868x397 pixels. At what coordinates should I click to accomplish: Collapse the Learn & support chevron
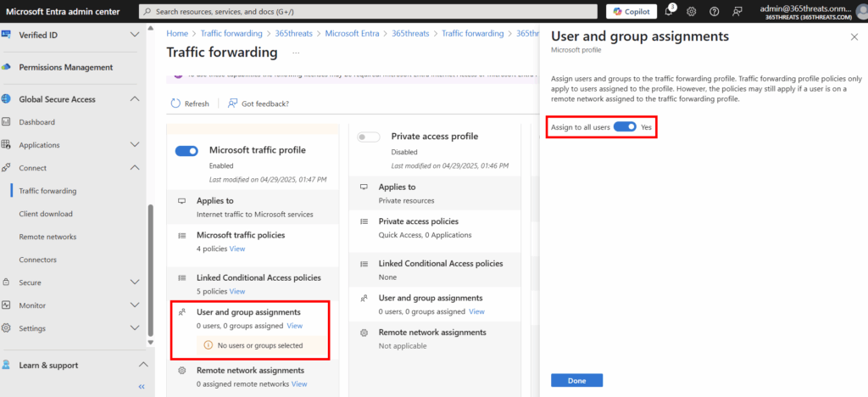coord(143,365)
